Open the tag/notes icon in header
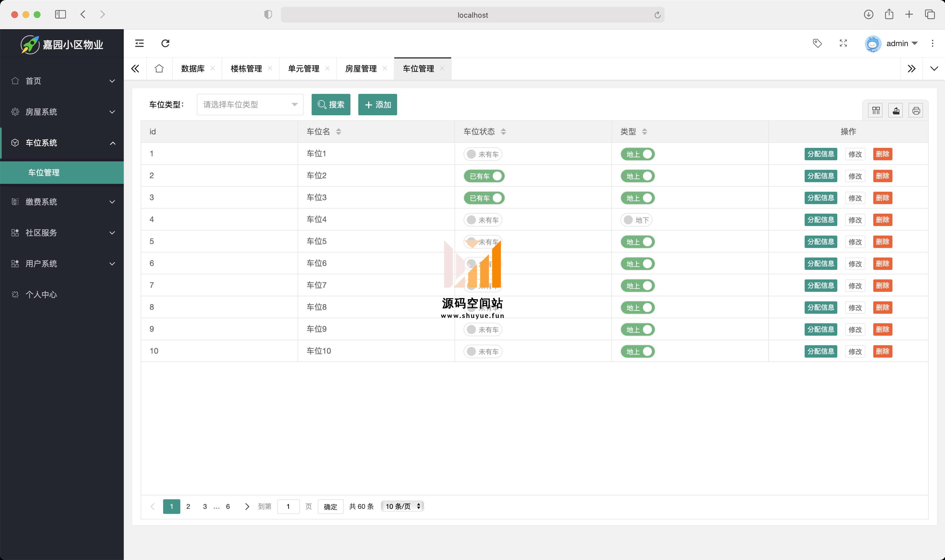Screen dimensions: 945x560 [x=817, y=43]
